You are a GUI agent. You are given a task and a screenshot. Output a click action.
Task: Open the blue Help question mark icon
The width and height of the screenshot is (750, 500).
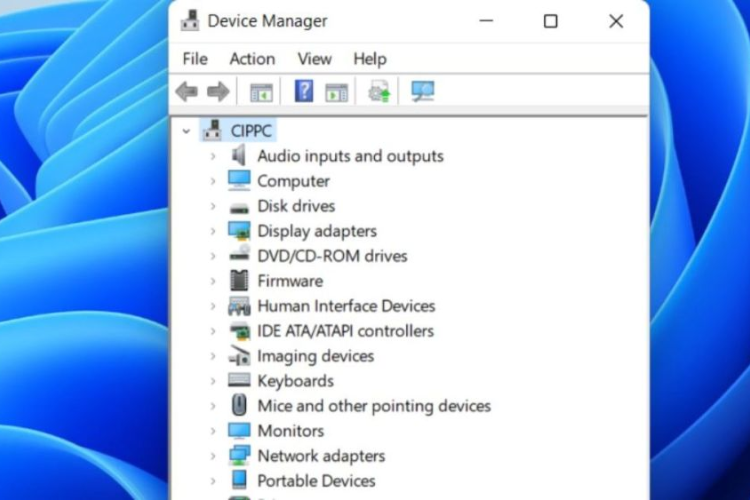click(x=304, y=91)
